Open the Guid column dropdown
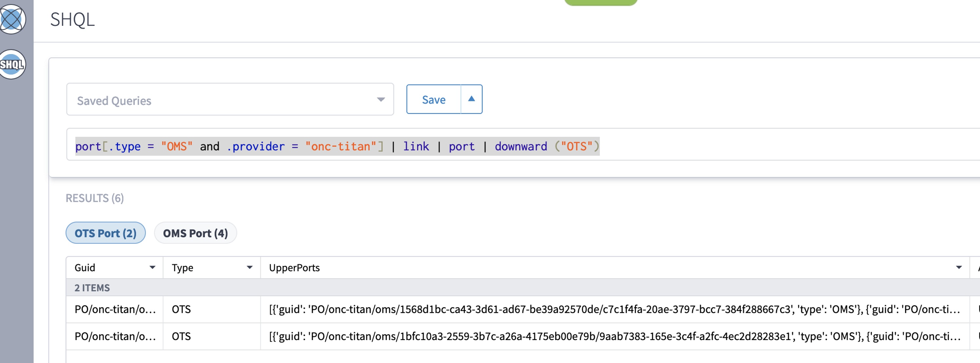The height and width of the screenshot is (363, 980). pyautogui.click(x=152, y=268)
